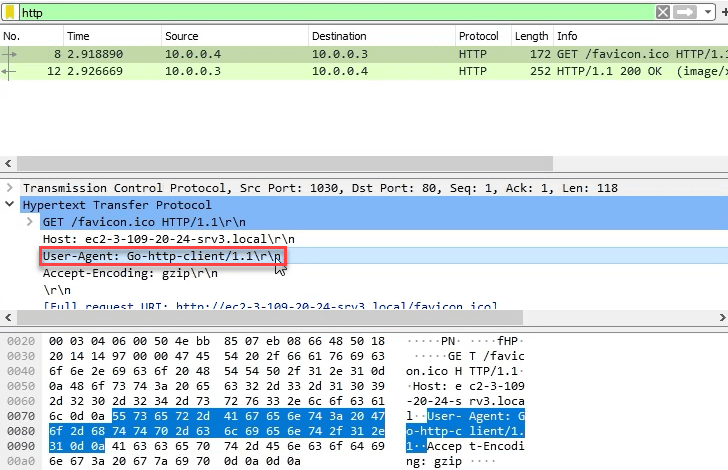The height and width of the screenshot is (470, 728).
Task: Click the display filter bookmark icon
Action: click(9, 12)
